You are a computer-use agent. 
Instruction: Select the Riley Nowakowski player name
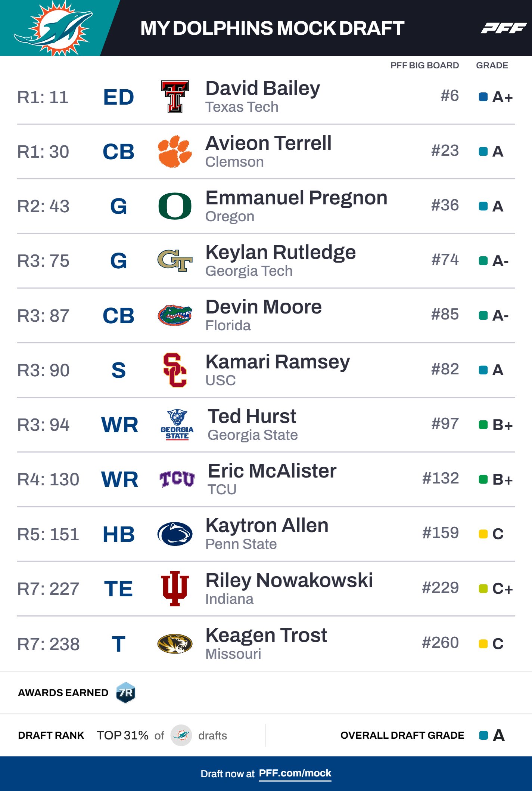[x=289, y=580]
